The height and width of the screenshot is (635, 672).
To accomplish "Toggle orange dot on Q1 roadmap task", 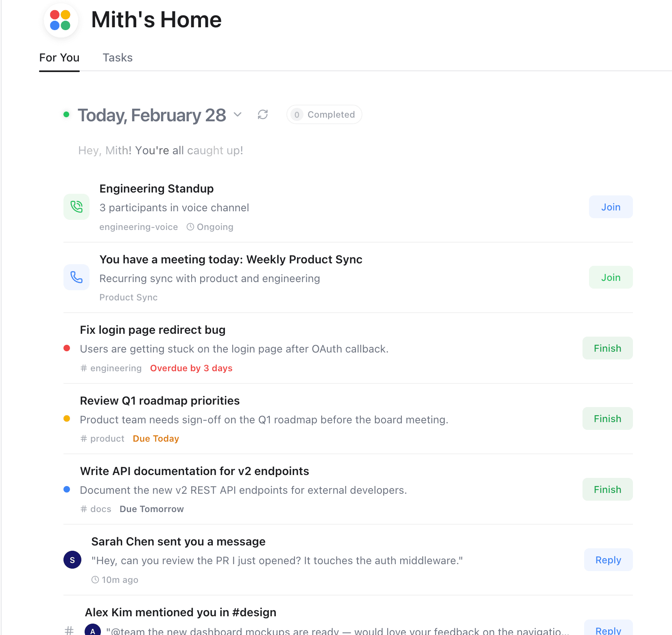I will pos(67,418).
